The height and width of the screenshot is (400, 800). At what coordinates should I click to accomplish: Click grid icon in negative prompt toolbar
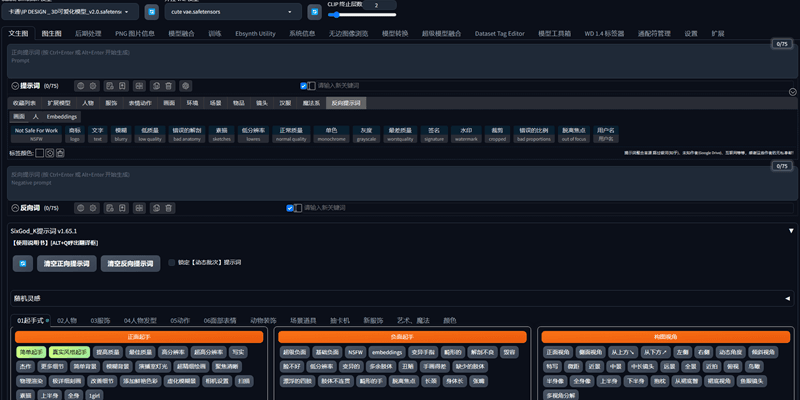(139, 208)
